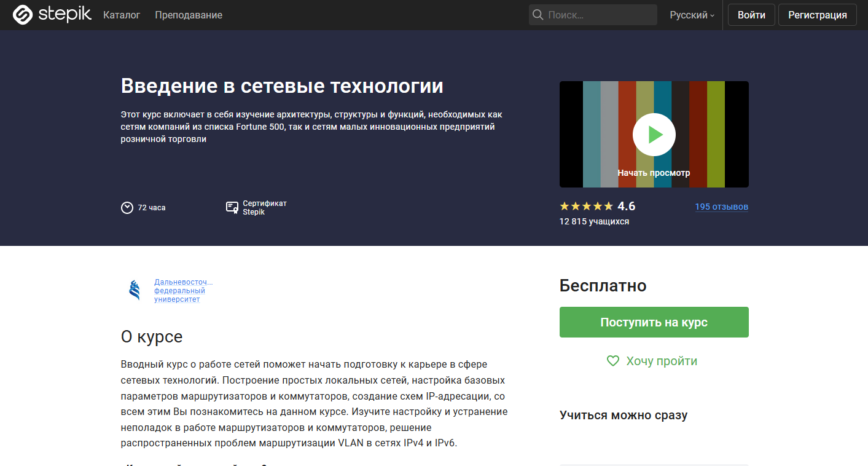The height and width of the screenshot is (466, 868).
Task: Click the Stepik certificate icon
Action: tap(232, 207)
